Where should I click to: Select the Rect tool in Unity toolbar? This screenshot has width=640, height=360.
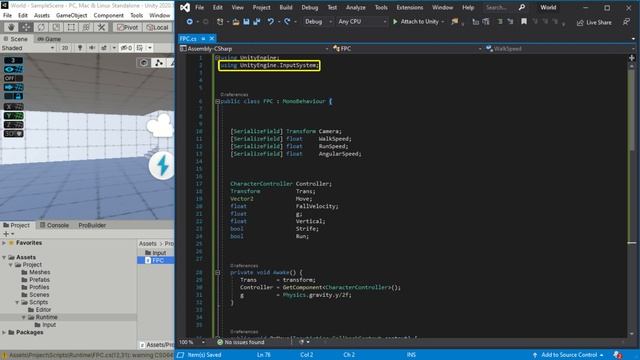[x=71, y=27]
